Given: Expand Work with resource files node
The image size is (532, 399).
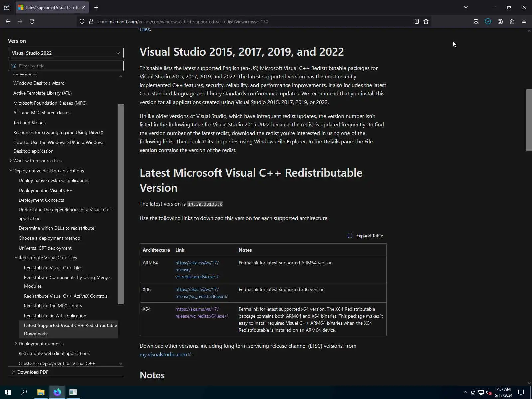Looking at the screenshot, I should pyautogui.click(x=11, y=161).
